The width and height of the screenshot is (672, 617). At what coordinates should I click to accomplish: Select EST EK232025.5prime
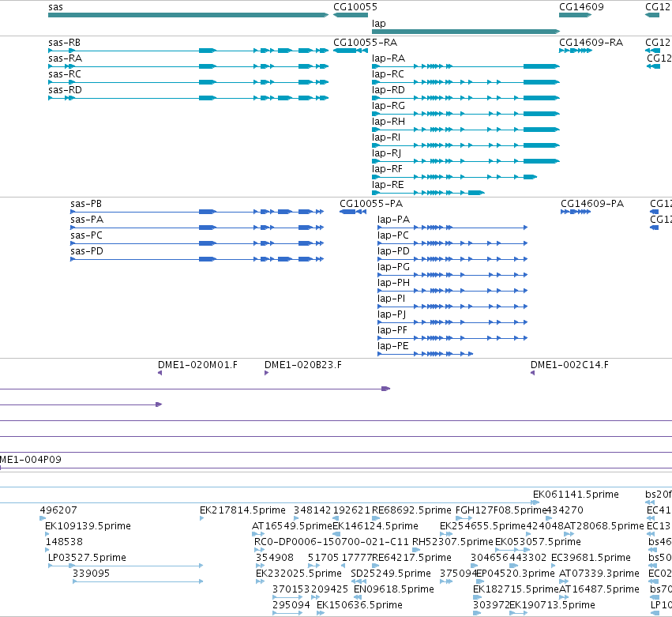click(x=260, y=581)
